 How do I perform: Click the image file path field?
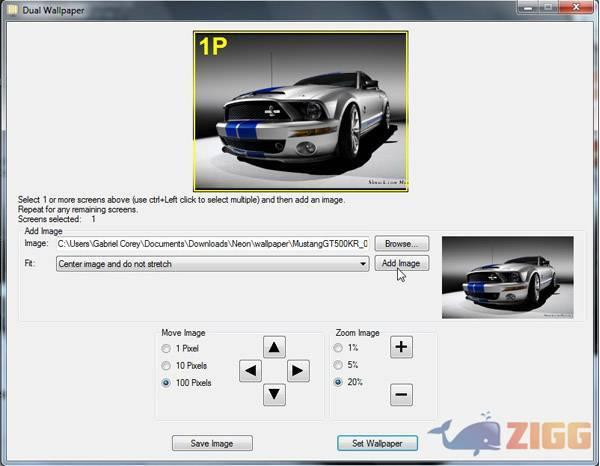coord(212,243)
